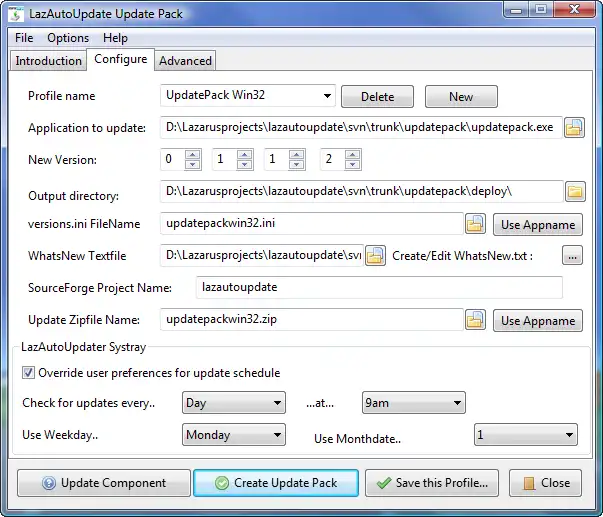Click Save this Profile

pyautogui.click(x=432, y=483)
